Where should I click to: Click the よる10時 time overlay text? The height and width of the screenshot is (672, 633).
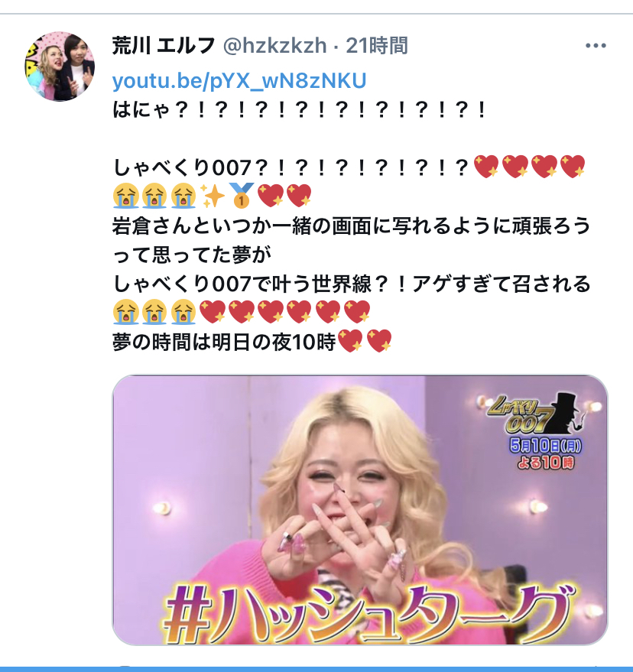(x=545, y=463)
